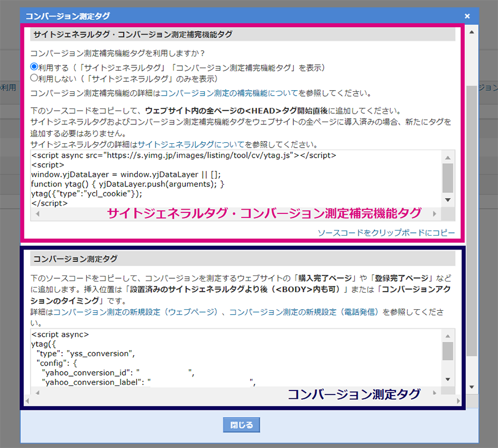This screenshot has width=498, height=448.
Task: Close the コンバージョン測定タグ dialog with X
Action: coord(467,16)
